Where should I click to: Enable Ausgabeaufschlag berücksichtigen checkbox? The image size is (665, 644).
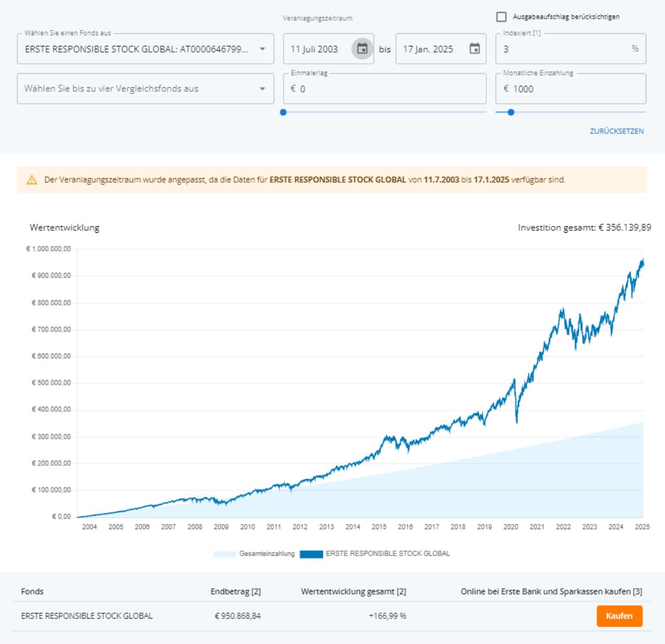[501, 17]
